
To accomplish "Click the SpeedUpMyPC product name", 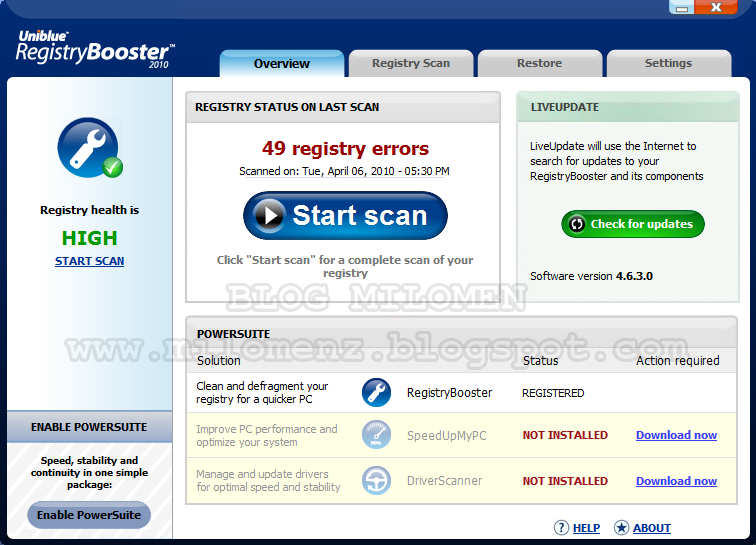I will pos(446,436).
